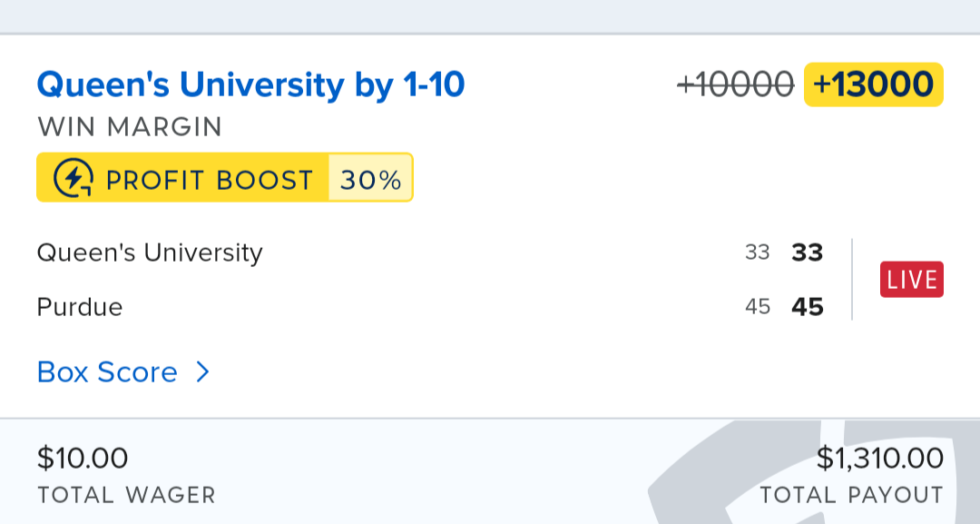Tap the $1,310.00 payout amount
980x524 pixels.
point(879,459)
